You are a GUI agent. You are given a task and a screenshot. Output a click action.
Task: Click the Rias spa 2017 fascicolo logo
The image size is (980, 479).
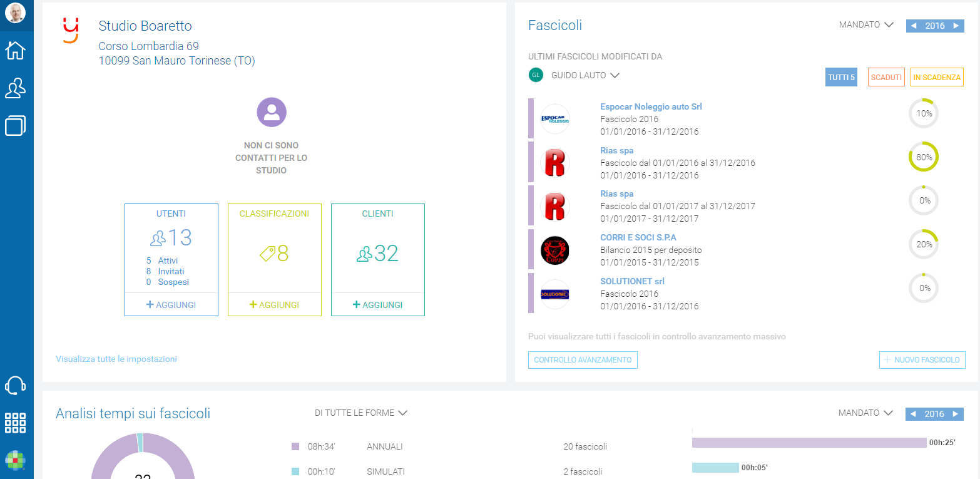click(x=555, y=207)
